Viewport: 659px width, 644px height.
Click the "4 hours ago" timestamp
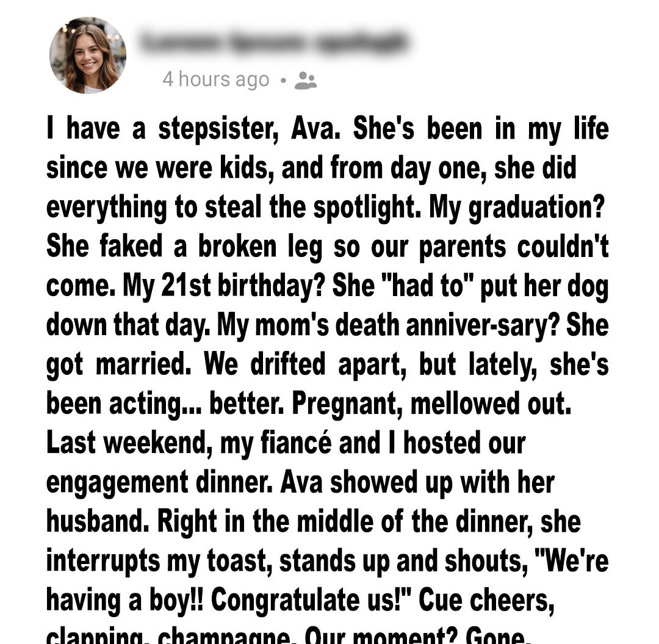215,79
